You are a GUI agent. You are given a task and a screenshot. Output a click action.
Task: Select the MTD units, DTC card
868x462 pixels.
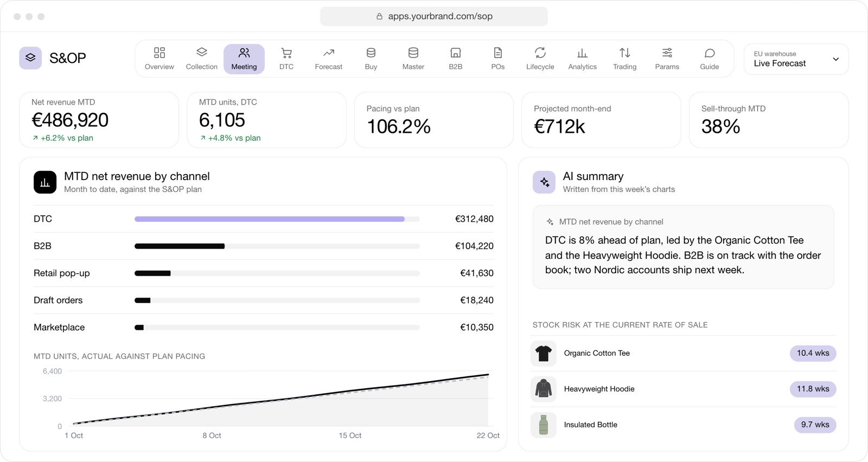point(266,120)
